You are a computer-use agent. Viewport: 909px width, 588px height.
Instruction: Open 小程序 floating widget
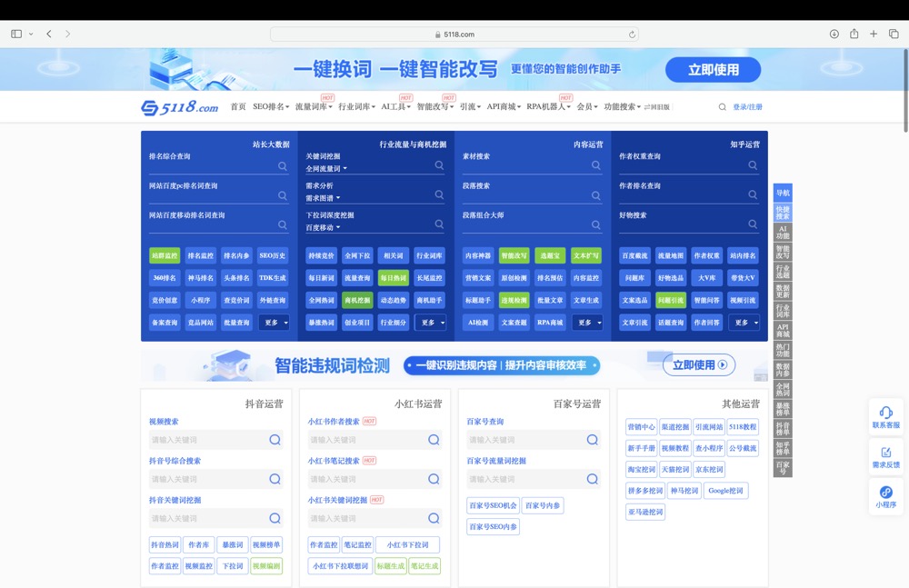coord(885,497)
